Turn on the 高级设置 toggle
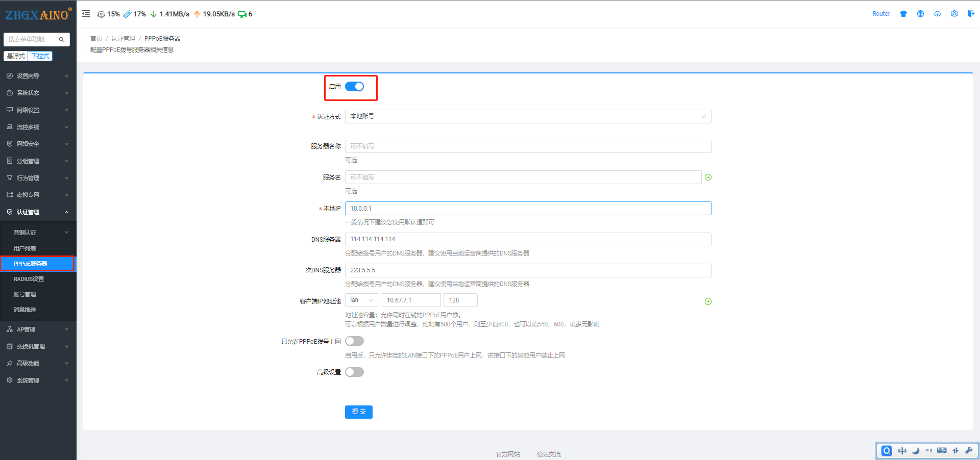The height and width of the screenshot is (460, 980). (354, 372)
